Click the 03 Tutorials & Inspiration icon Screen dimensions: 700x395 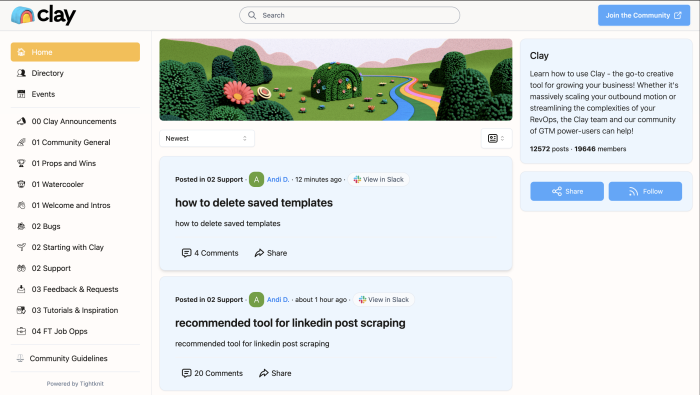click(21, 310)
